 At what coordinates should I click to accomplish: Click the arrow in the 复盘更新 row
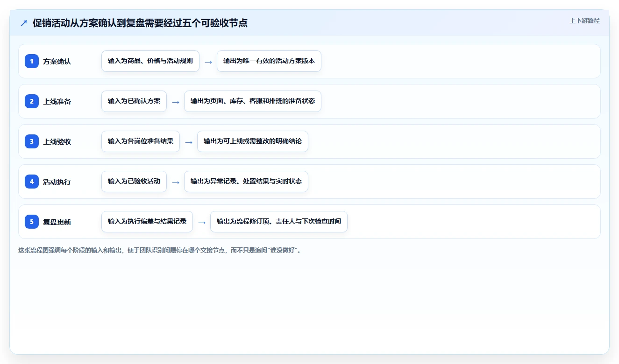click(202, 222)
